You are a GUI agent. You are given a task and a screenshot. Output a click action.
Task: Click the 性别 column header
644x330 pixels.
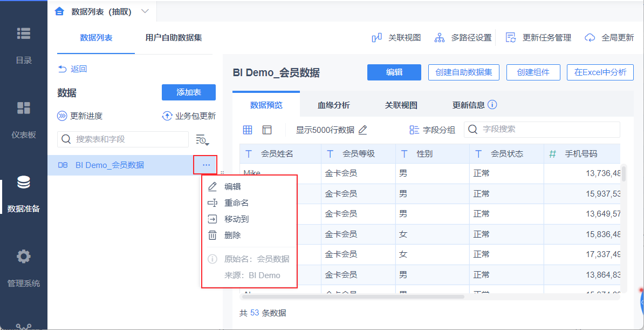point(433,154)
